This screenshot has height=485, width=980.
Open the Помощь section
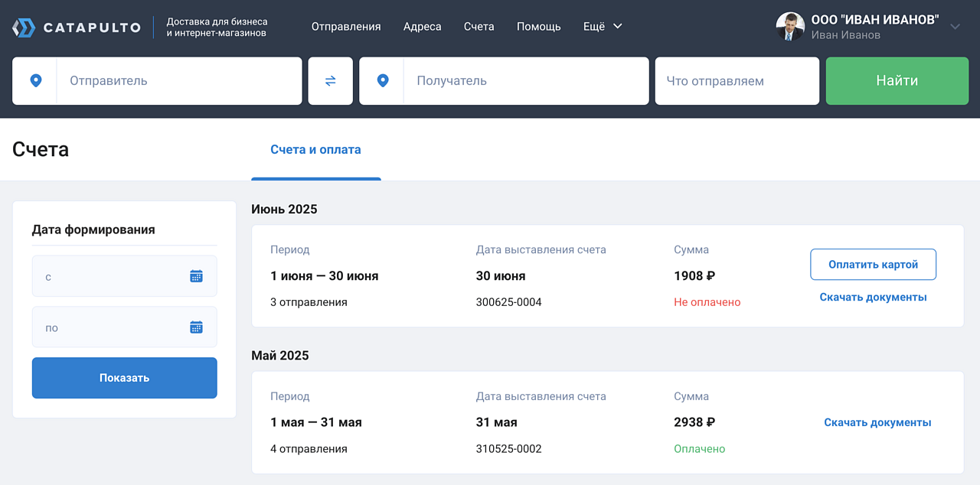click(539, 26)
